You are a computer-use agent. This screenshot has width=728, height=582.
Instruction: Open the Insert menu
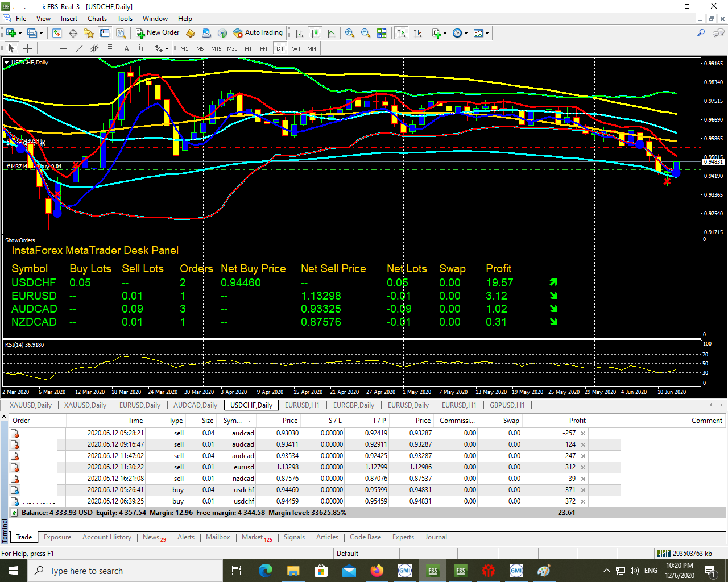click(x=69, y=18)
